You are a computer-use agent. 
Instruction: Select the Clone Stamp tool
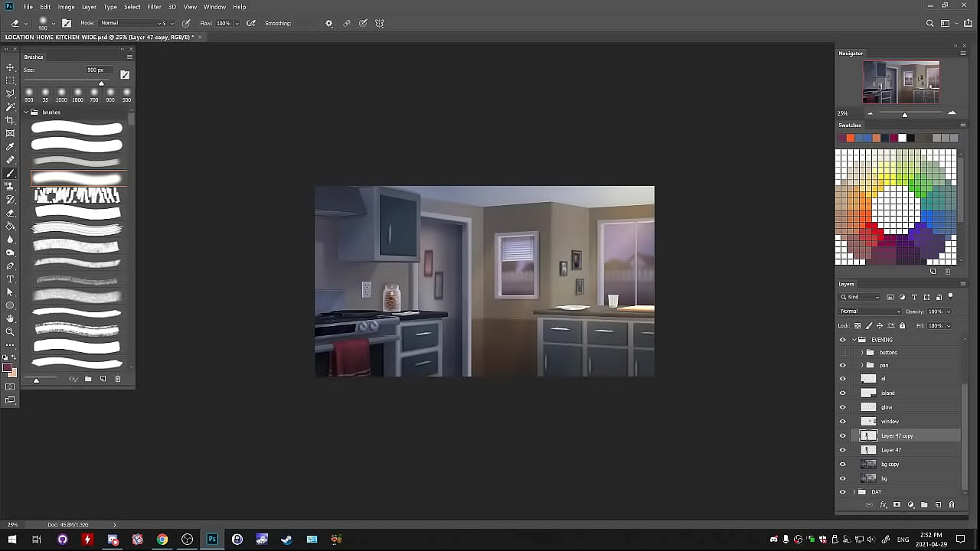pos(10,187)
